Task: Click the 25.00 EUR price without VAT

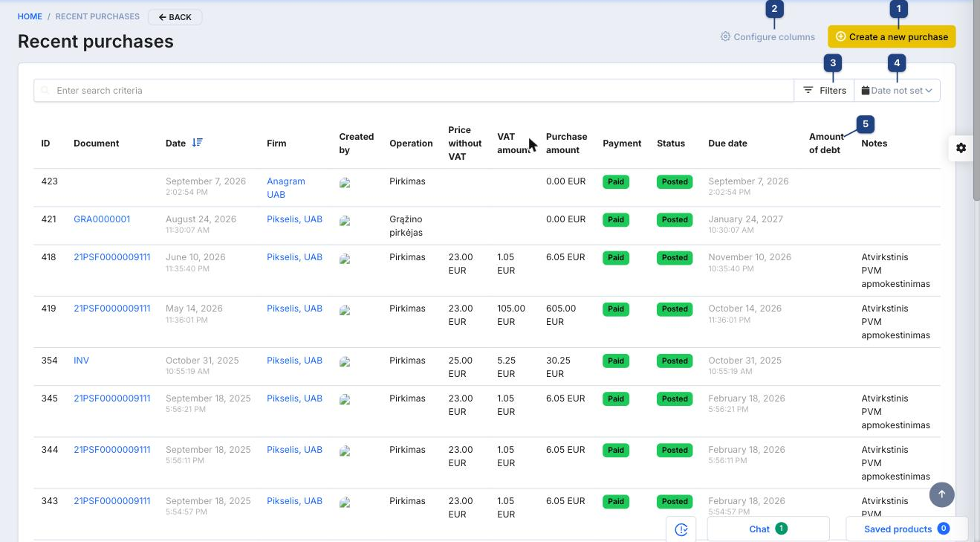Action: click(461, 367)
